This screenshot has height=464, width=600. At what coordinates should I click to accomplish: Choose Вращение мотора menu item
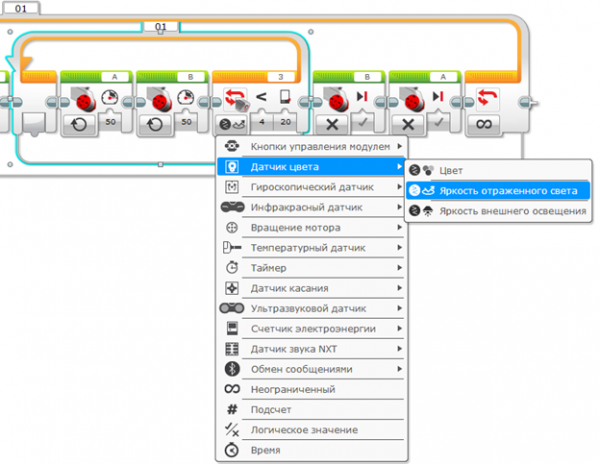pyautogui.click(x=311, y=228)
